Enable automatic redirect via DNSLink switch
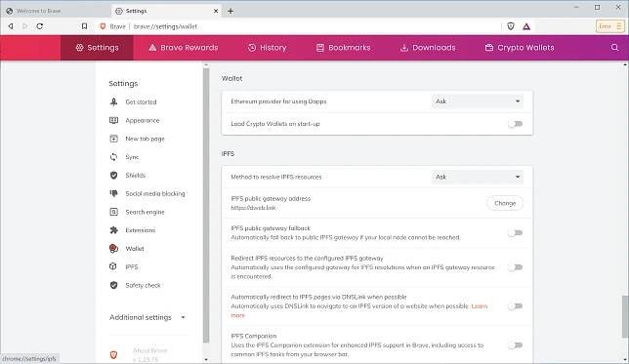This screenshot has height=364, width=629. pos(516,306)
